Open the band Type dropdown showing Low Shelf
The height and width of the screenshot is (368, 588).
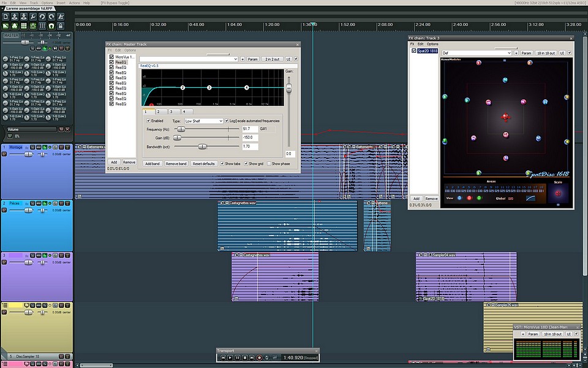tap(203, 121)
